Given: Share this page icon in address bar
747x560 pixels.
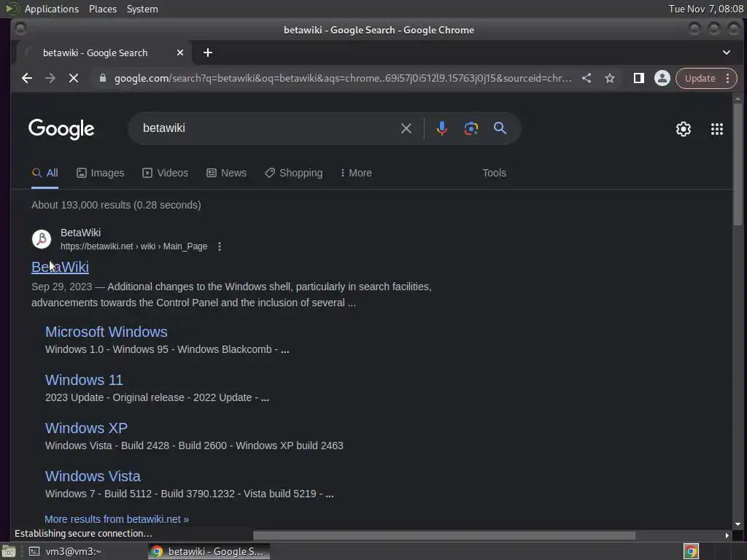Looking at the screenshot, I should point(587,78).
